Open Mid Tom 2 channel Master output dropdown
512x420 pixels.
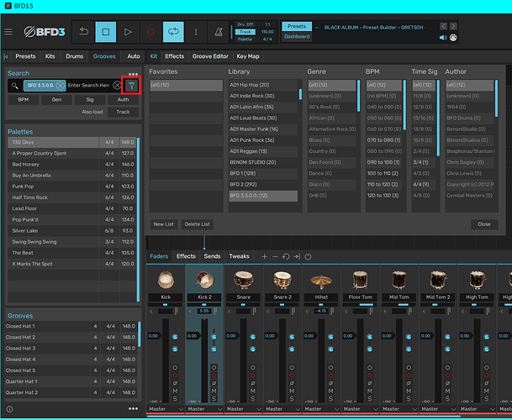tap(438, 409)
